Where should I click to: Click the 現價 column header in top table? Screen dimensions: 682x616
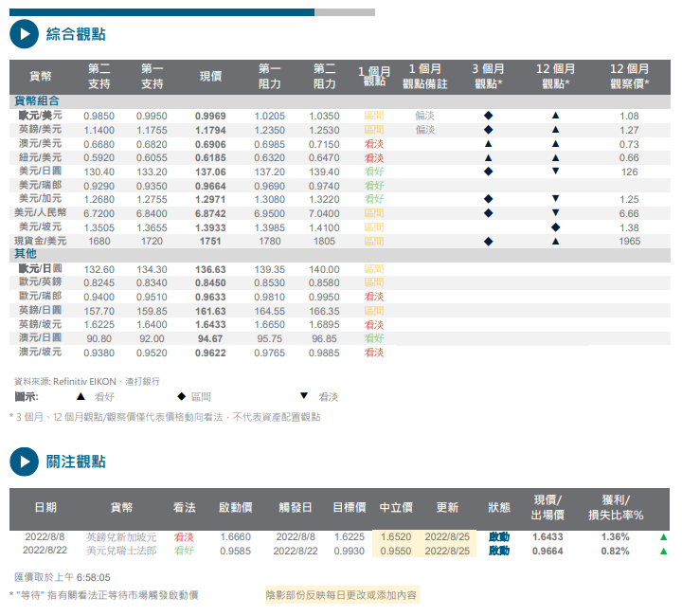pos(210,77)
